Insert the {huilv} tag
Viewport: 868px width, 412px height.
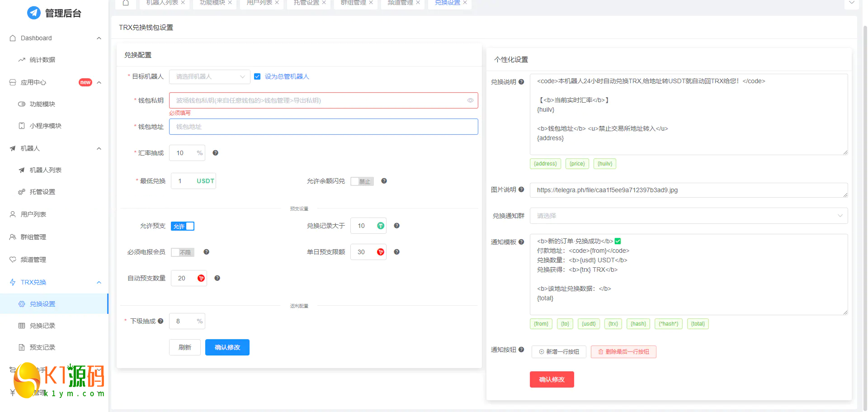(605, 164)
